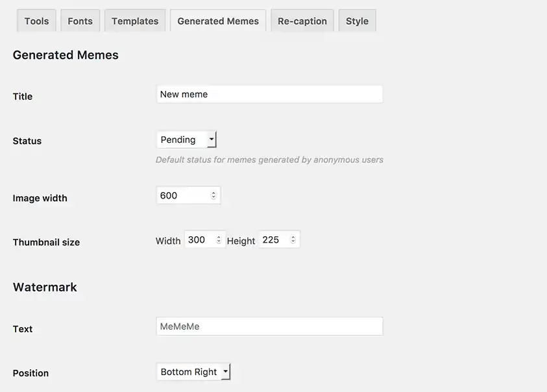Image resolution: width=547 pixels, height=392 pixels.
Task: Switch to the Tools tab
Action: [36, 20]
